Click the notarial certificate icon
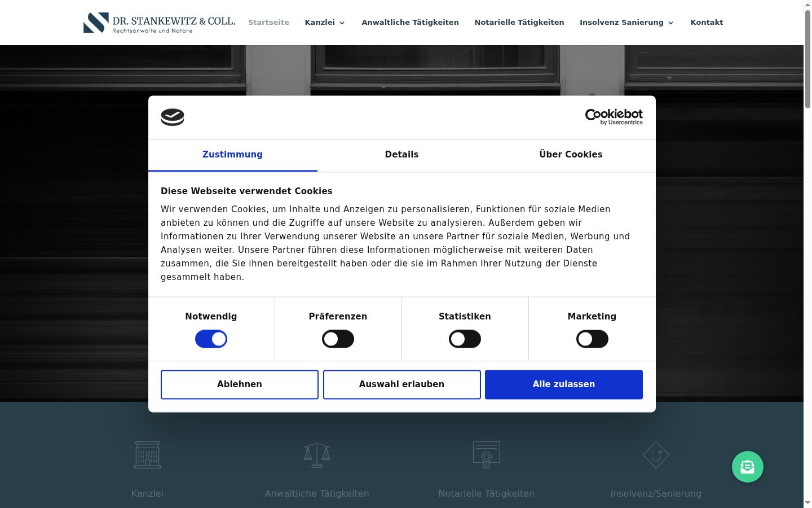Screen dimensions: 812x508 [x=486, y=455]
